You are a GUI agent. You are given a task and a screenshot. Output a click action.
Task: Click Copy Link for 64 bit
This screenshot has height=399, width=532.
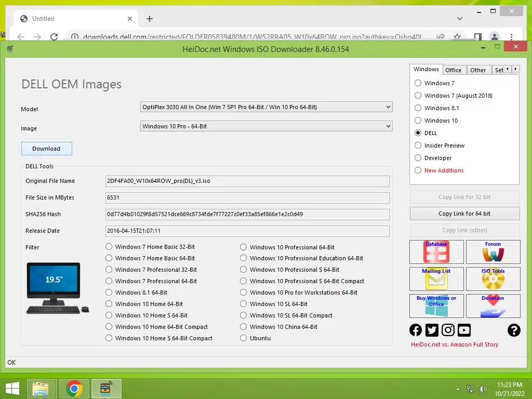coord(464,214)
